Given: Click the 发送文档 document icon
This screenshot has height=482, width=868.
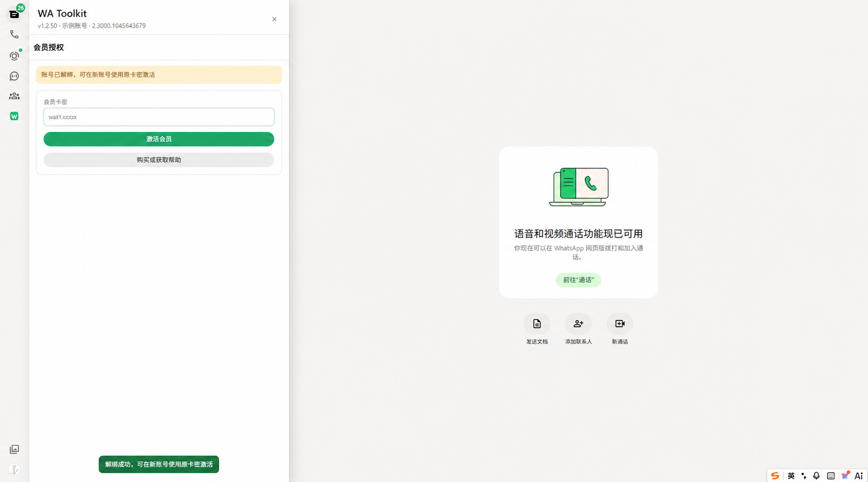Looking at the screenshot, I should [x=537, y=324].
